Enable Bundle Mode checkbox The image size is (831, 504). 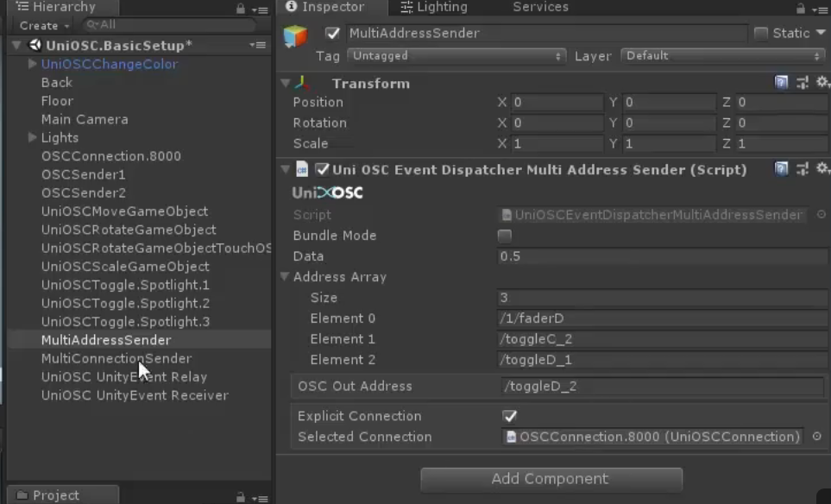[505, 236]
